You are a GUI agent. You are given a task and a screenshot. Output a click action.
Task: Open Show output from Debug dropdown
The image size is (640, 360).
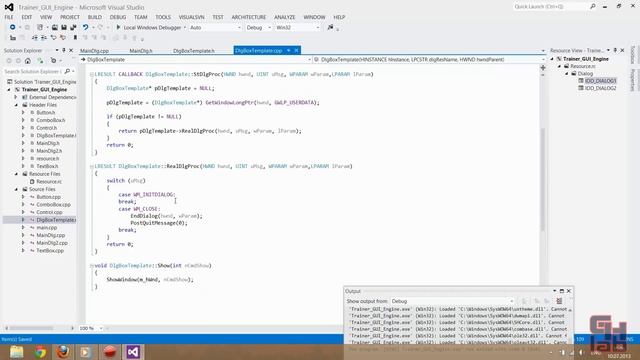click(x=452, y=301)
